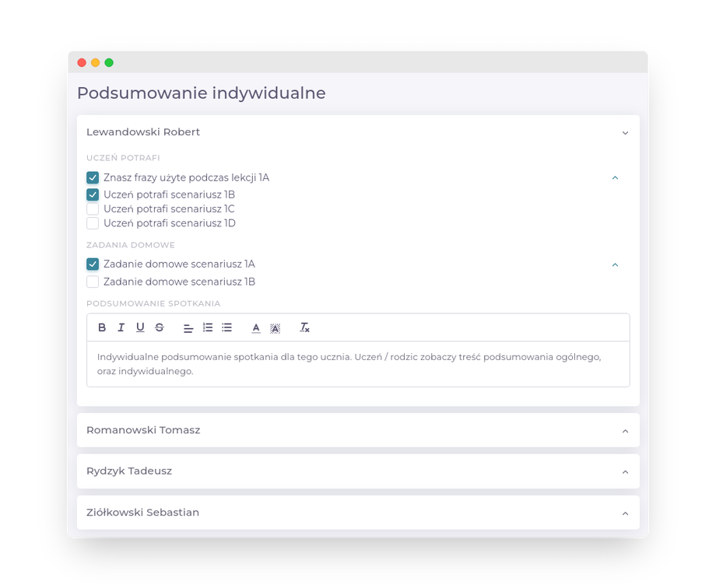Collapse the 'Zadanie domowe scenariusz 1A' chevron

615,264
